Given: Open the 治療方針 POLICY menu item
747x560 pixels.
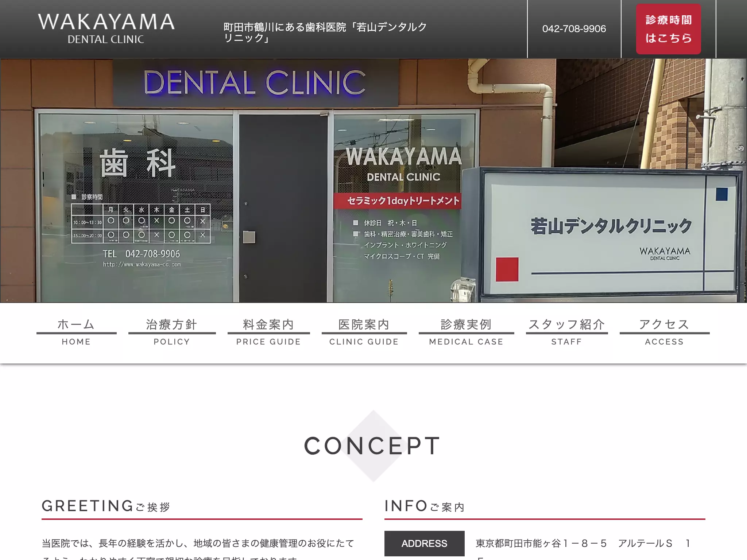Looking at the screenshot, I should point(172,332).
